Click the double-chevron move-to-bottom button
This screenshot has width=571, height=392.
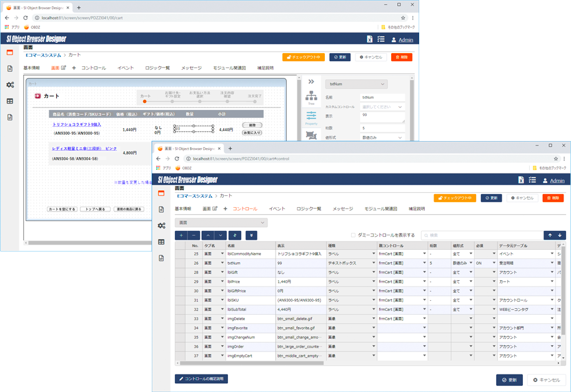[251, 235]
